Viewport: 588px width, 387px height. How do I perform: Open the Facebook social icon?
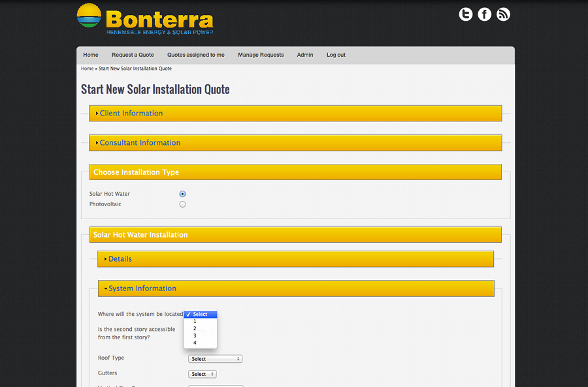click(x=484, y=14)
